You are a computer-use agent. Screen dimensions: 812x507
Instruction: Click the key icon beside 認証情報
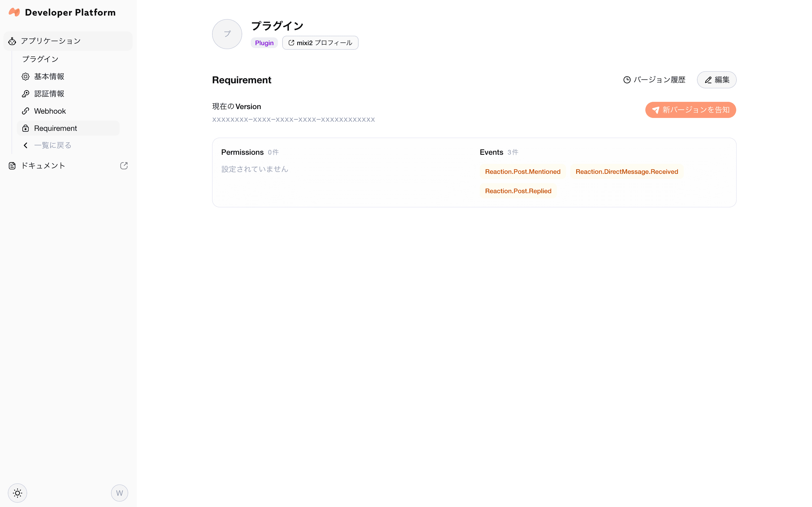click(26, 94)
